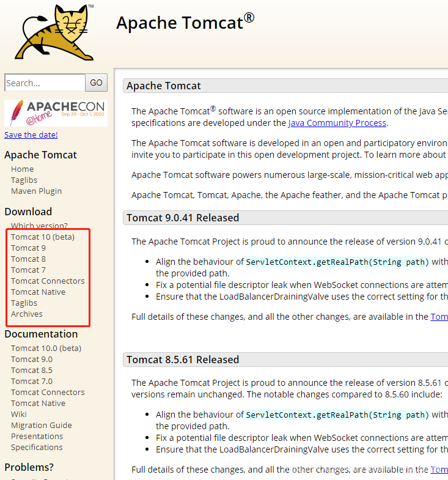Click the Problems? sidebar heading
This screenshot has height=480, width=448.
[29, 467]
